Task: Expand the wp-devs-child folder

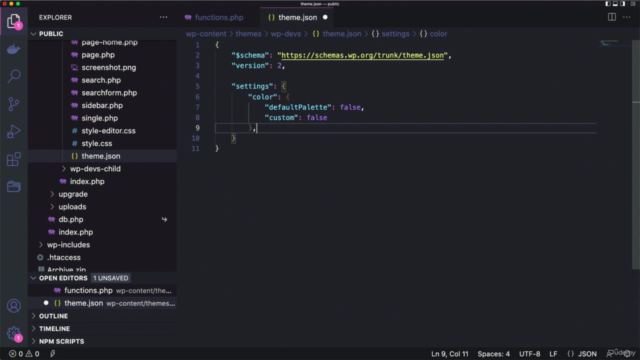Action: click(95, 169)
